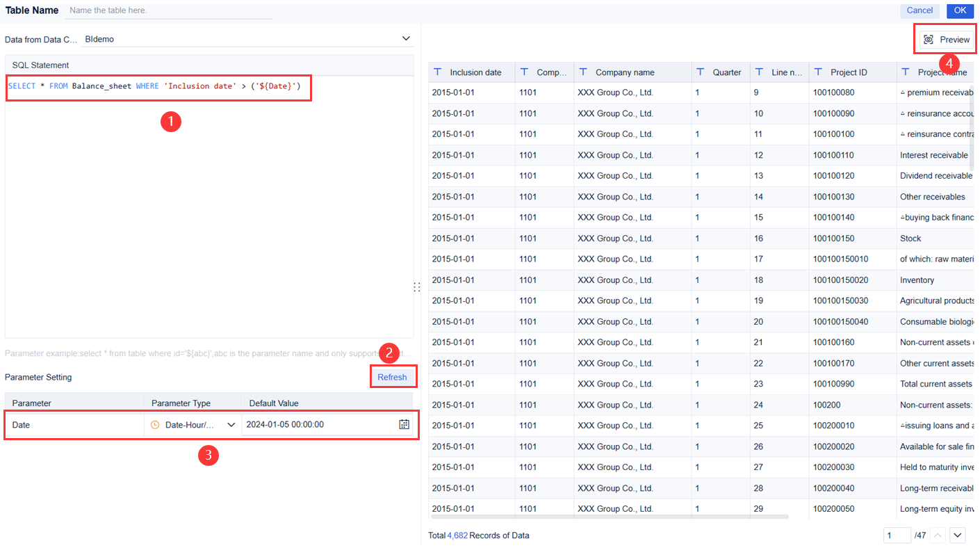
Task: Click the filter icon on Company name column
Action: pyautogui.click(x=582, y=72)
